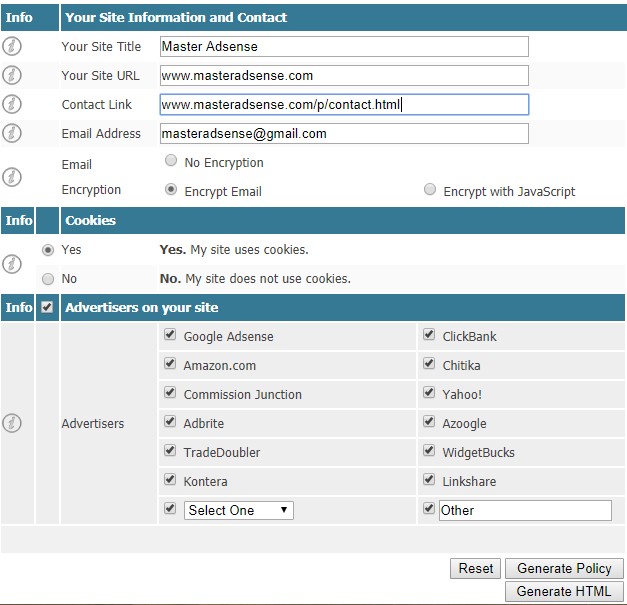
Task: Uncheck the Commission Junction advertiser
Action: [x=170, y=392]
